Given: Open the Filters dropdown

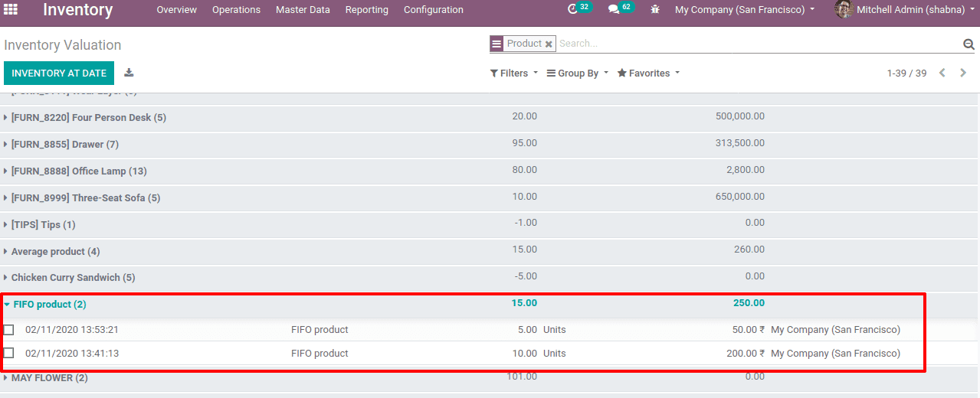Looking at the screenshot, I should (x=513, y=73).
